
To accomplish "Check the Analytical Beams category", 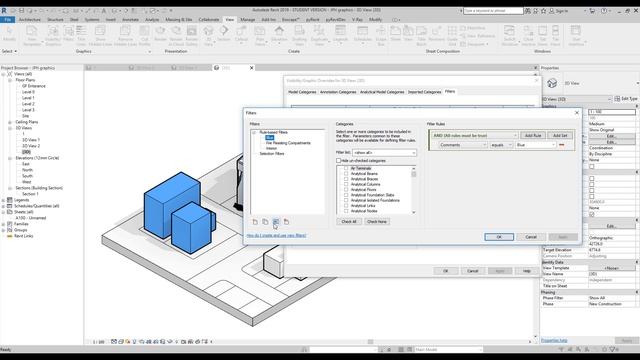I will pyautogui.click(x=346, y=173).
